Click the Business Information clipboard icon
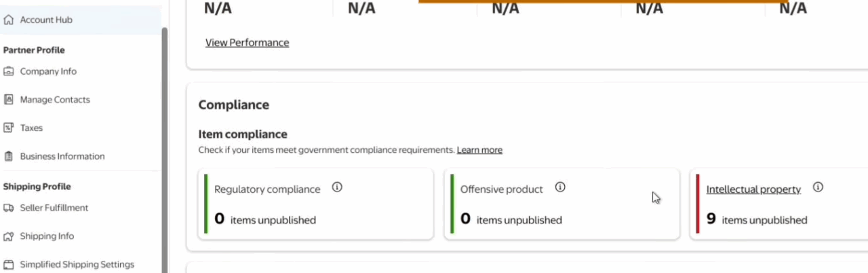868x273 pixels. [9, 156]
